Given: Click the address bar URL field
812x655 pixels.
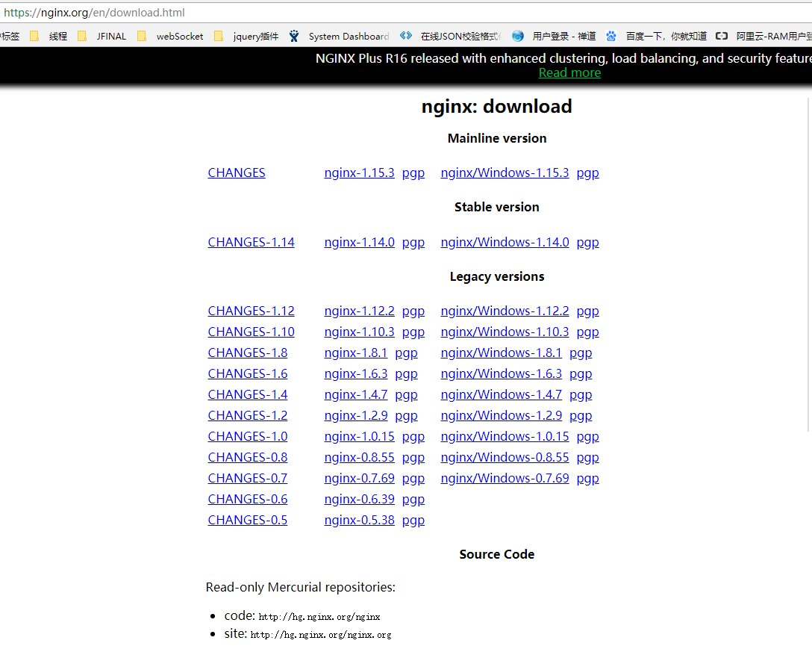Looking at the screenshot, I should click(x=406, y=13).
